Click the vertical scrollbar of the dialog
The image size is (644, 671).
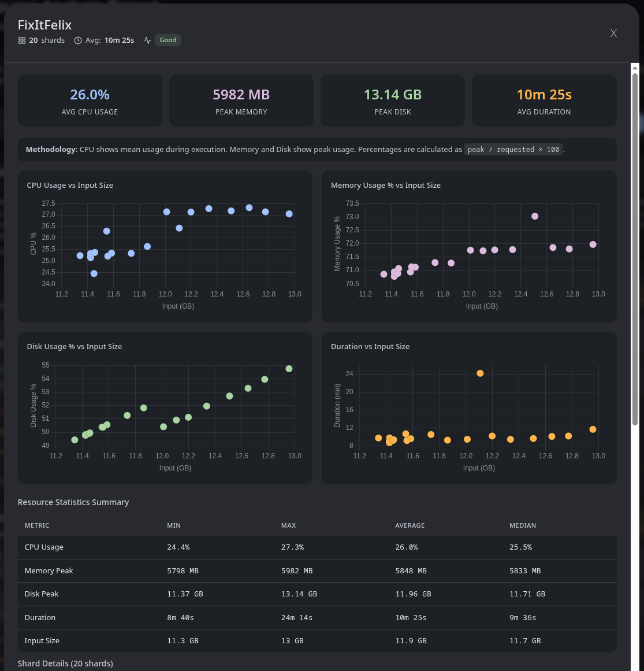point(635,249)
